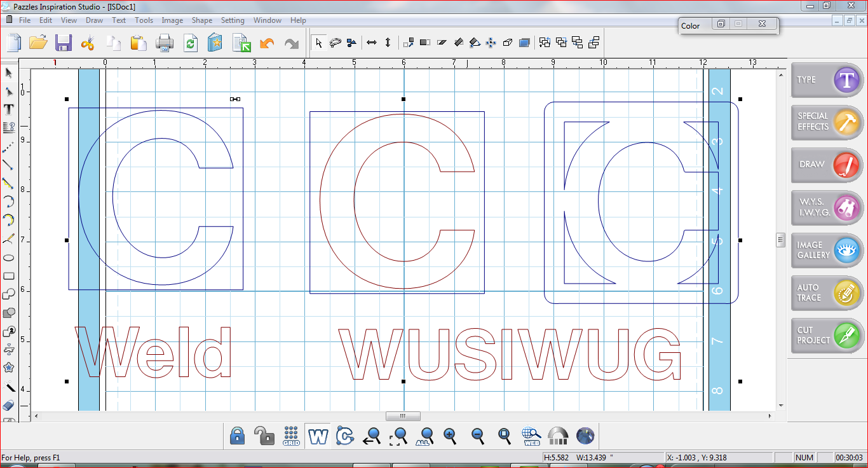
Task: Open a file with the folder icon
Action: coord(38,43)
